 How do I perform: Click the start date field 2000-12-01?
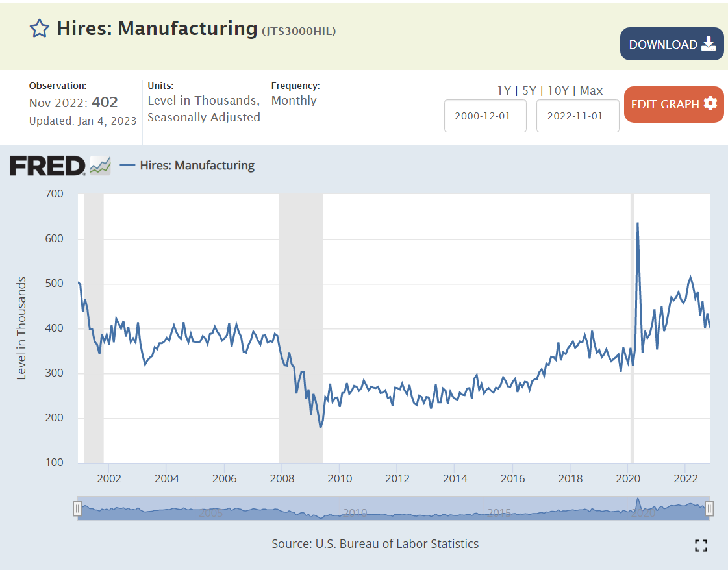point(485,116)
